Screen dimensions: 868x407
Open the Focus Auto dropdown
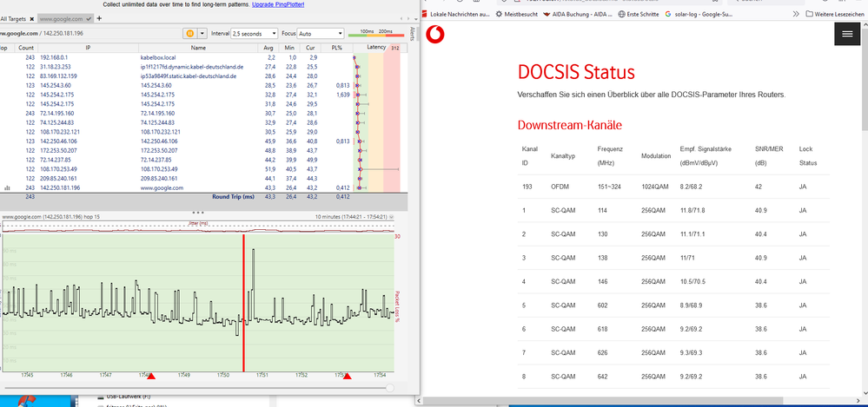click(x=321, y=34)
